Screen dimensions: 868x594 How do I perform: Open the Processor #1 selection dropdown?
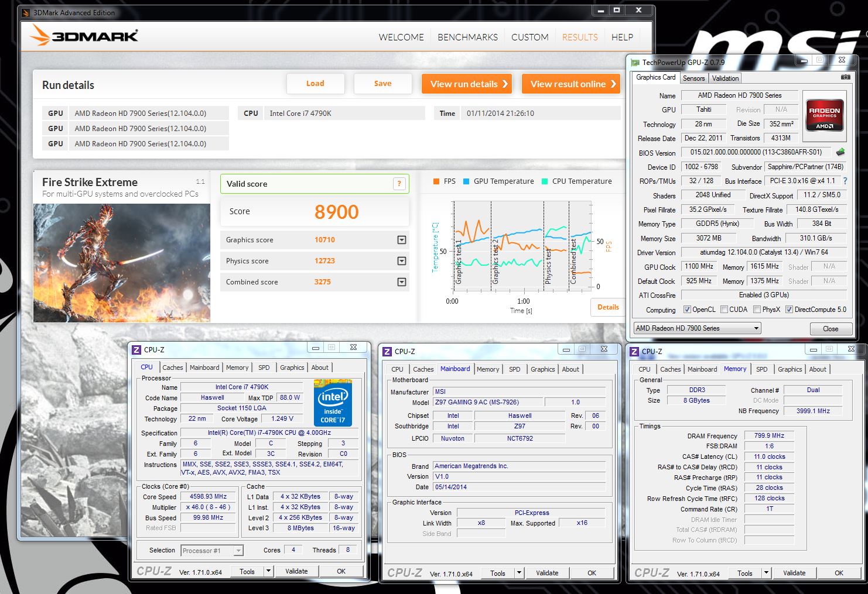(x=212, y=551)
